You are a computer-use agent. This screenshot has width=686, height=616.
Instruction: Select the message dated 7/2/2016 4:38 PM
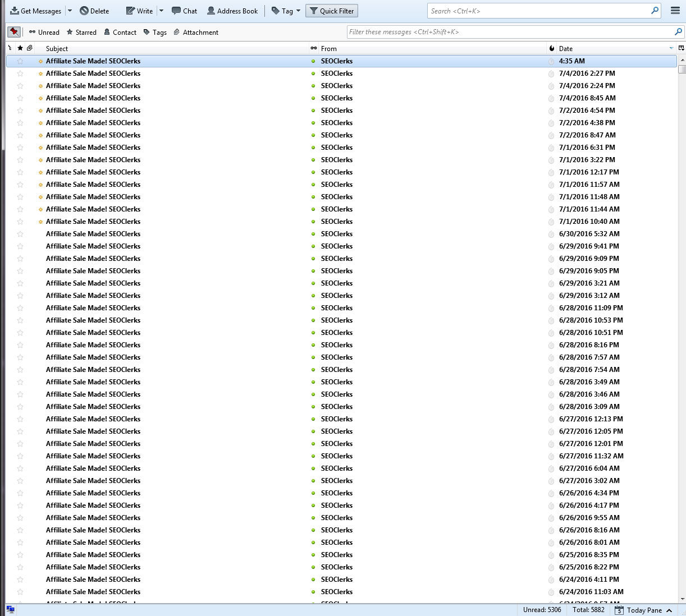pyautogui.click(x=341, y=123)
